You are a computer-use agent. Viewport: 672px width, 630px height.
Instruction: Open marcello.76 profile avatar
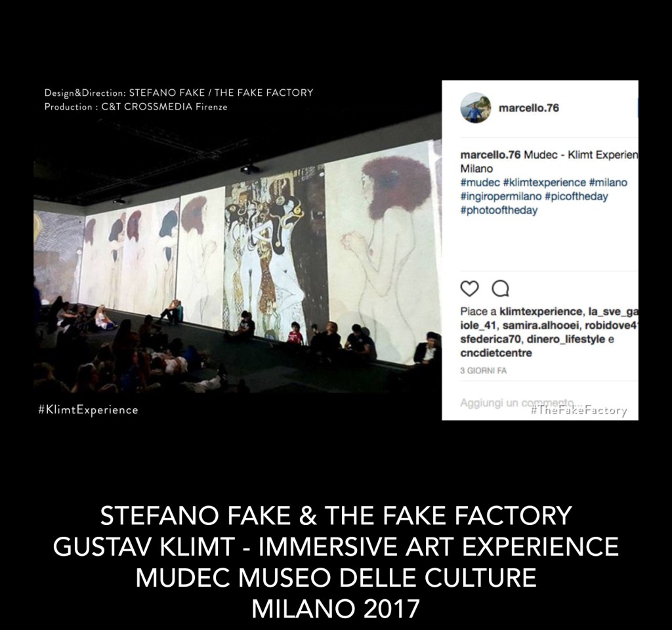pos(475,108)
